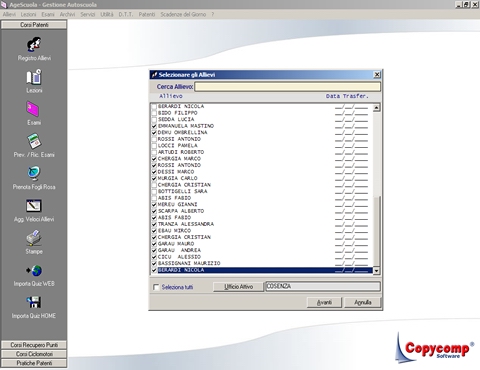Uncheck the TRANZA ALESSANDRA checkbox
Viewport: 480px width, 370px height.
[154, 224]
